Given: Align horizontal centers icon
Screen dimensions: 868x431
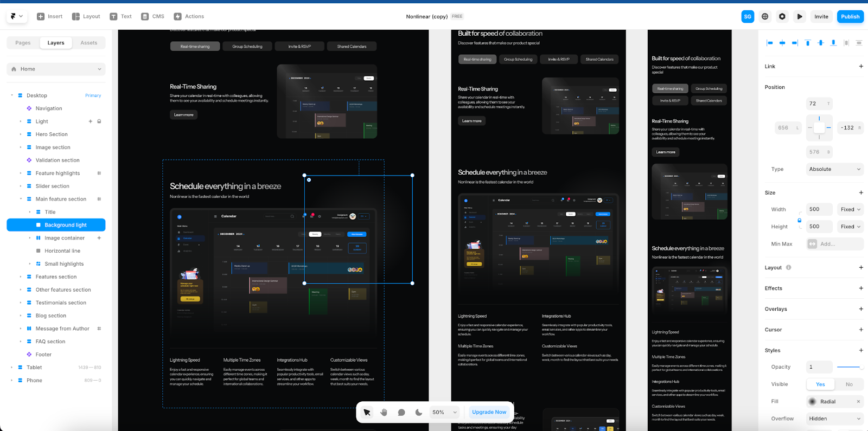Looking at the screenshot, I should tap(782, 43).
